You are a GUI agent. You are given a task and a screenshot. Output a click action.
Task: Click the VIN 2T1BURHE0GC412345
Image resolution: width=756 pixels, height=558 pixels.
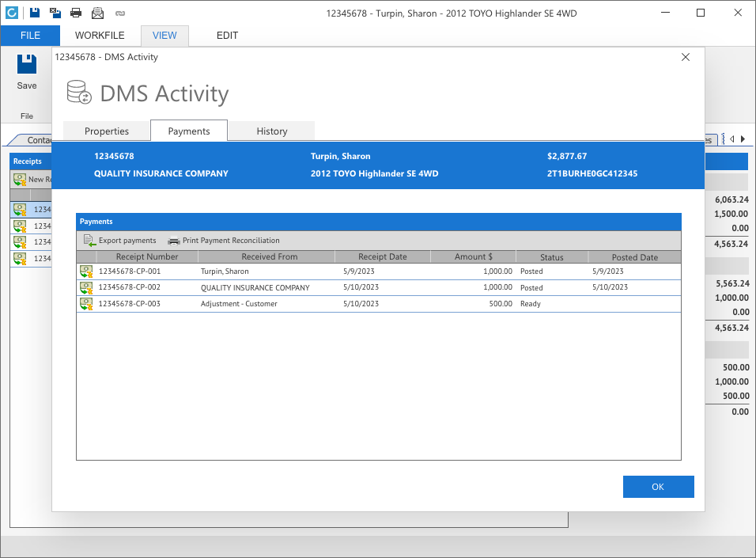pyautogui.click(x=592, y=173)
